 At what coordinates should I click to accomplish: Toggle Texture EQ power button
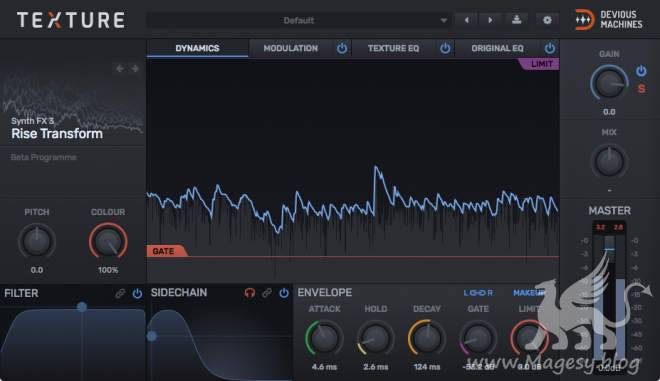pyautogui.click(x=445, y=48)
